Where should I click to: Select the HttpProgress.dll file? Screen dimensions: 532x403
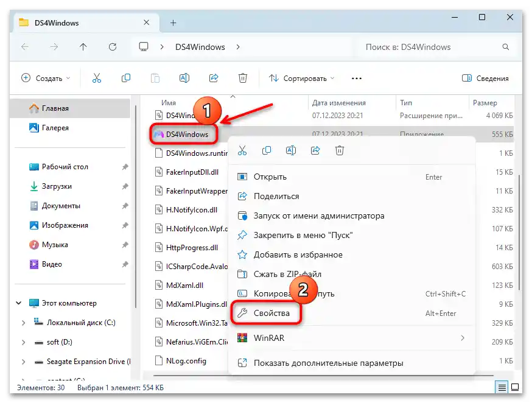[192, 248]
